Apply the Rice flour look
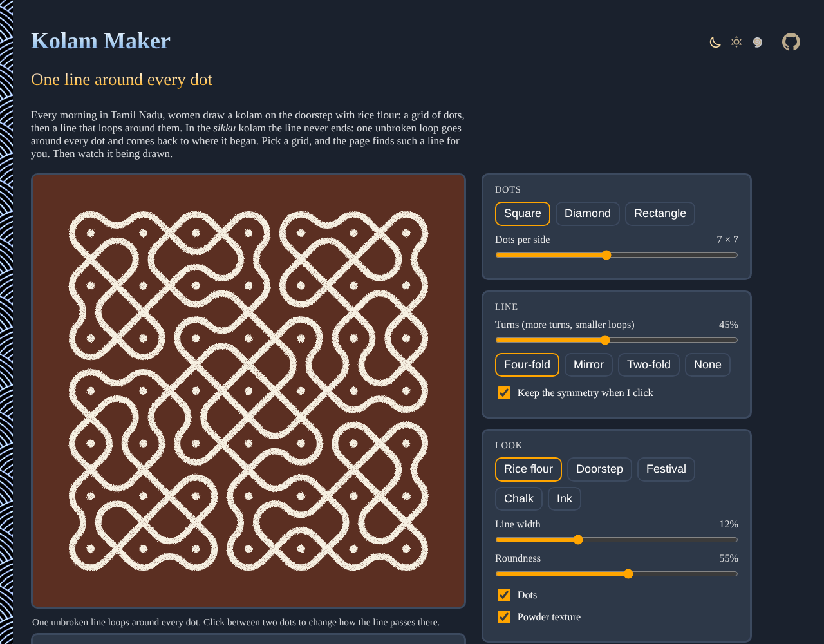The width and height of the screenshot is (824, 644). tap(529, 469)
